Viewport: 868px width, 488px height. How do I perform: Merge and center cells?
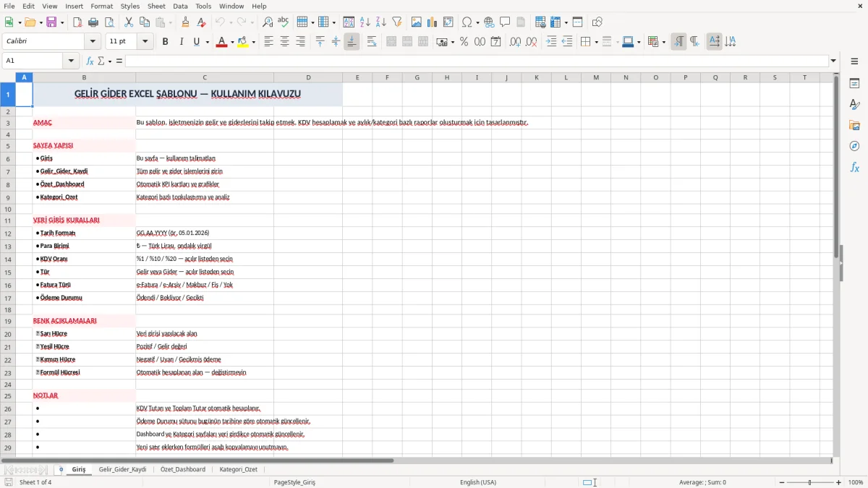coord(391,42)
